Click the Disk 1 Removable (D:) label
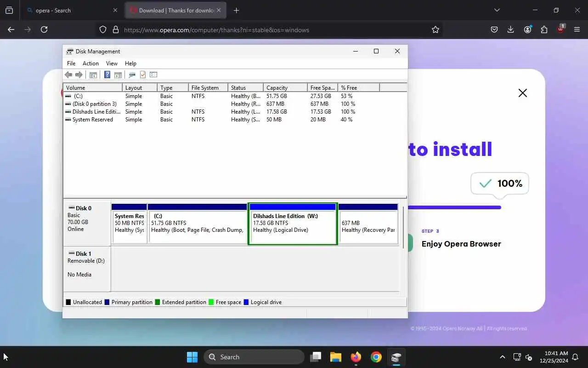Image resolution: width=588 pixels, height=368 pixels. 87,269
